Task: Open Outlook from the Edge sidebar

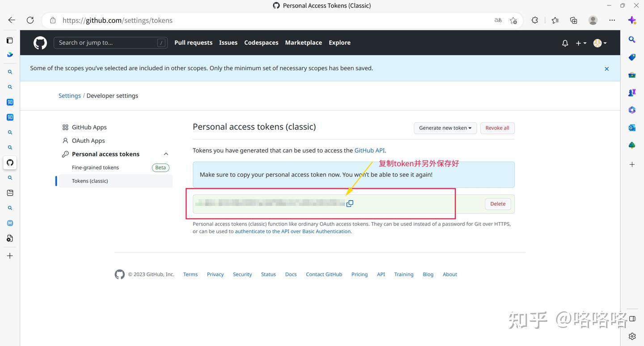Action: [632, 128]
